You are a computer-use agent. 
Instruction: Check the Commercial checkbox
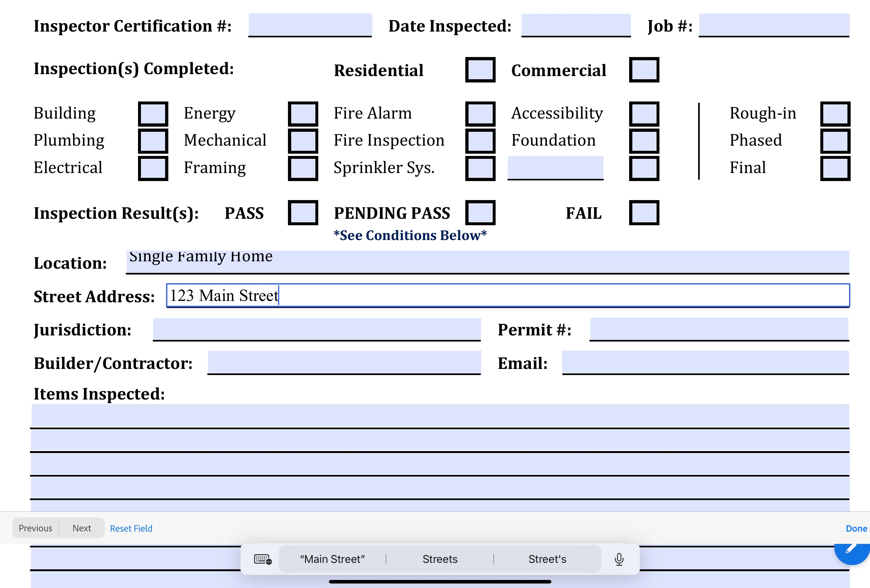[644, 70]
